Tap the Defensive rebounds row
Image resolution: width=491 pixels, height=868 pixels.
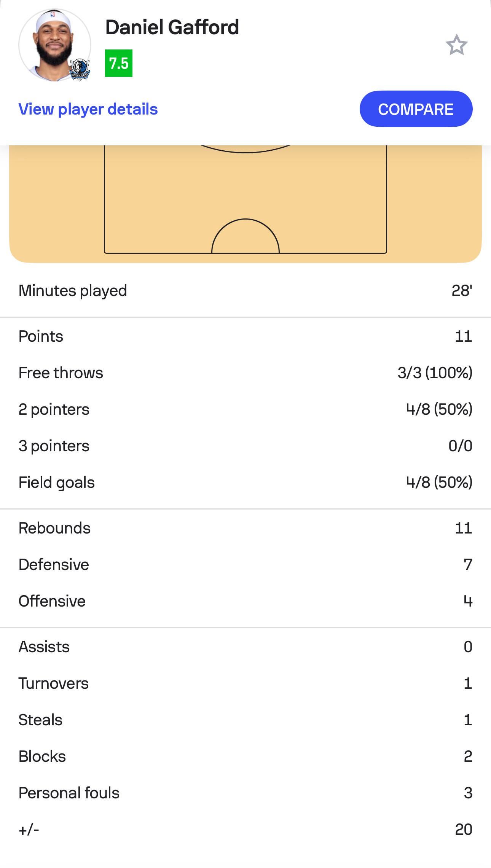click(245, 565)
